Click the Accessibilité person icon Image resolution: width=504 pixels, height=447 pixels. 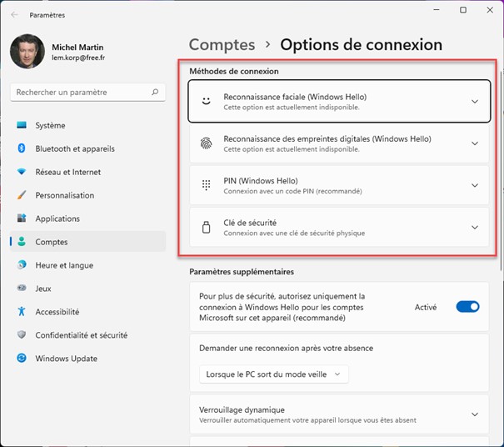pyautogui.click(x=22, y=312)
